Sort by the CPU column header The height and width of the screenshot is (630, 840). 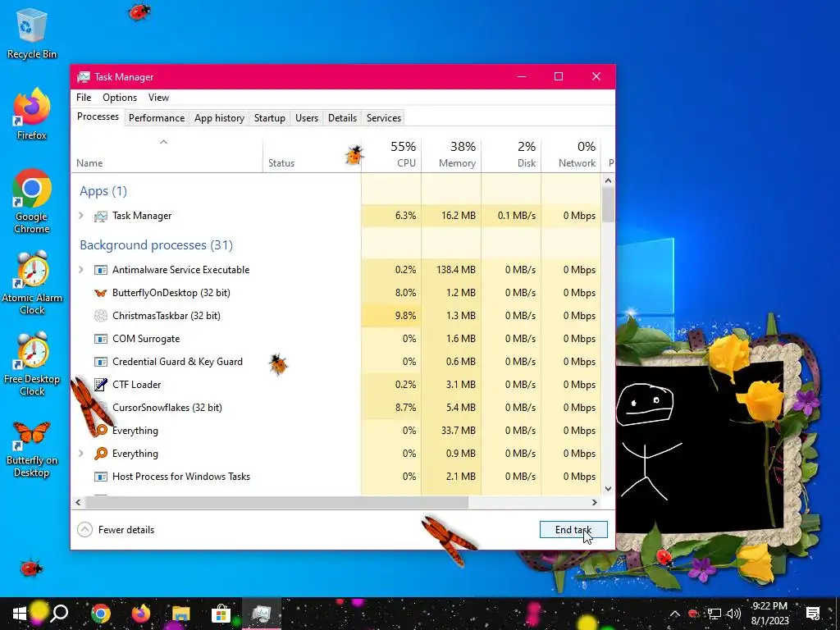391,154
